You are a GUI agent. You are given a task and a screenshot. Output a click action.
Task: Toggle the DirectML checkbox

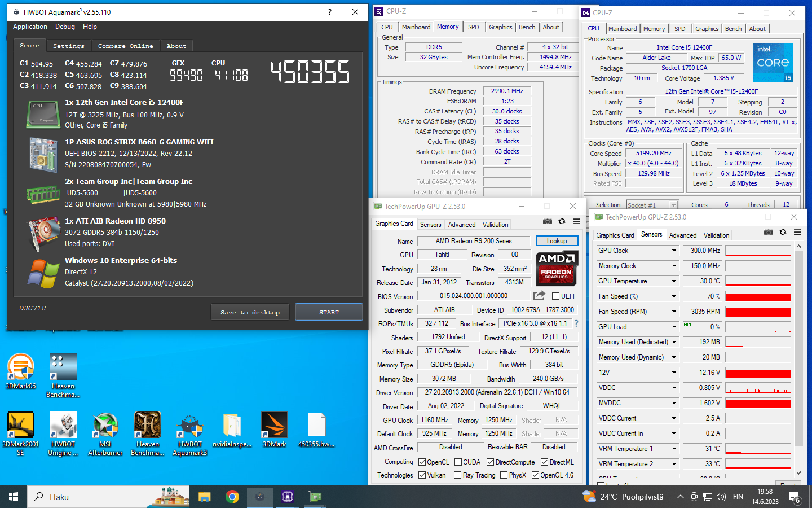coord(544,462)
